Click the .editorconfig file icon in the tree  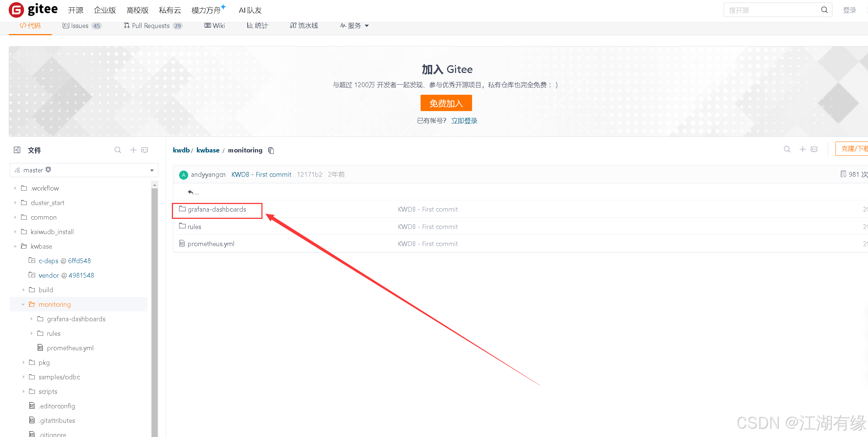tap(32, 406)
